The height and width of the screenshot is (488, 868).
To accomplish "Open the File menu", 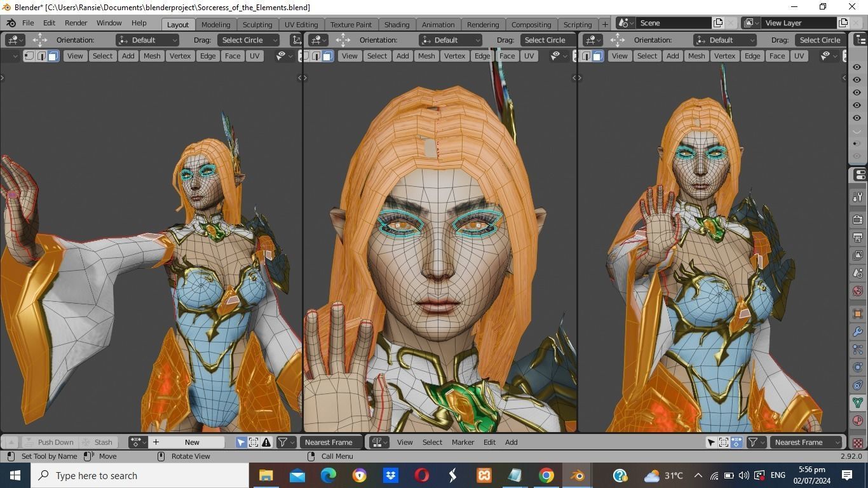I will (x=28, y=23).
